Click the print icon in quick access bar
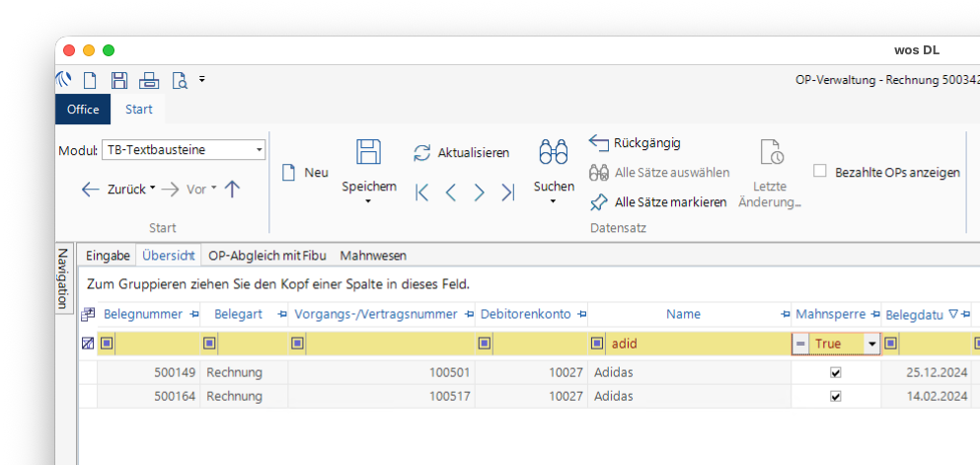The image size is (980, 465). 149,81
